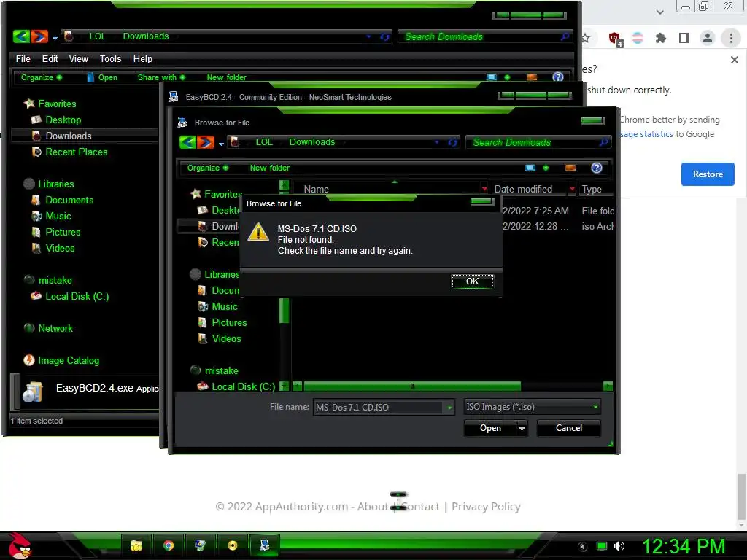Click New folder in Browse for File toolbar
The height and width of the screenshot is (560, 747).
click(270, 168)
